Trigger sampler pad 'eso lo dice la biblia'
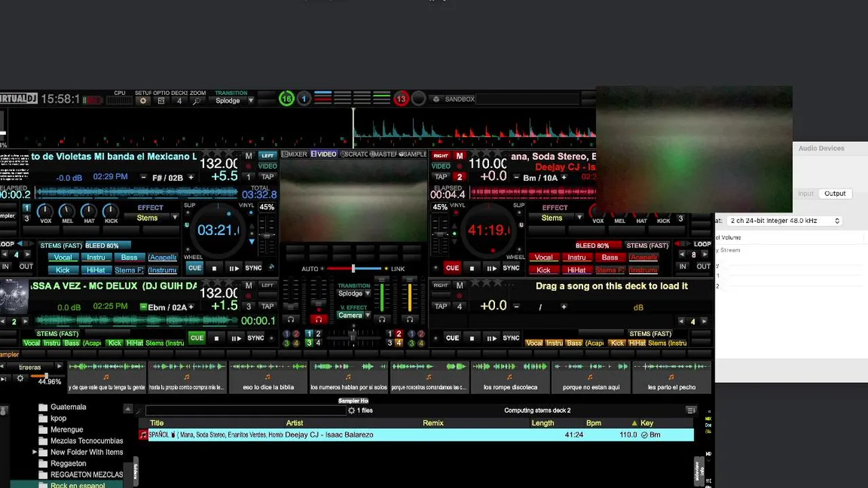This screenshot has width=868, height=488. [x=268, y=377]
